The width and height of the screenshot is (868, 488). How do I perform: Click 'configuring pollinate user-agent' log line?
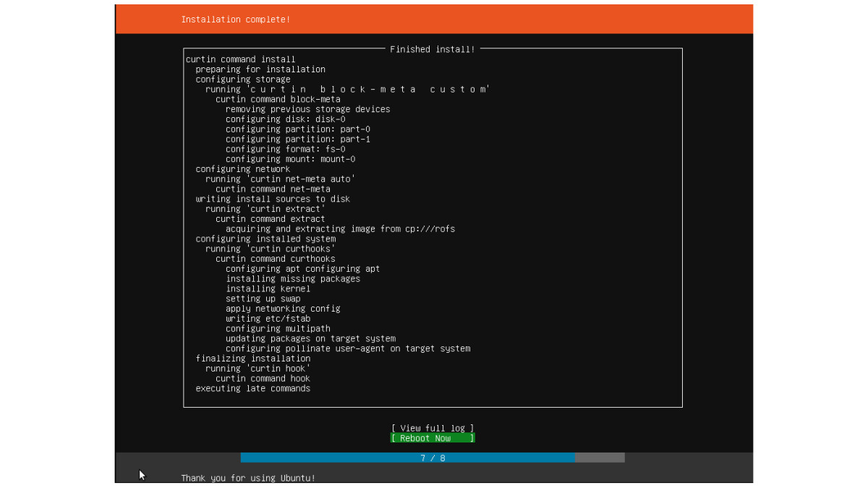click(348, 348)
